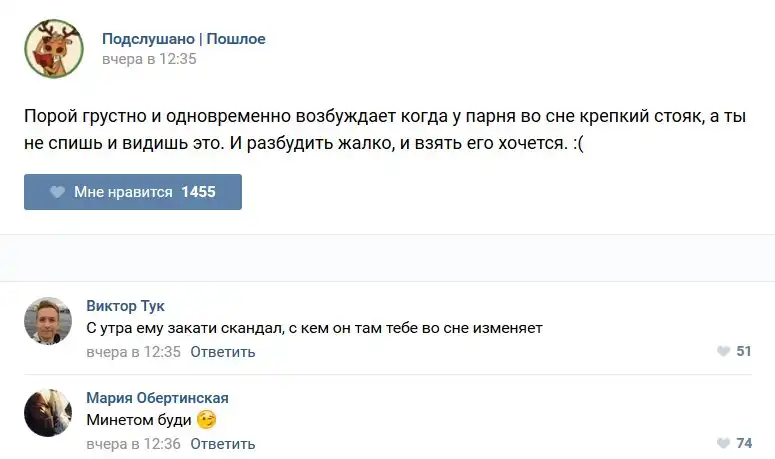The image size is (775, 459).
Task: Open Мария Обертинская's profile name link
Action: [157, 398]
